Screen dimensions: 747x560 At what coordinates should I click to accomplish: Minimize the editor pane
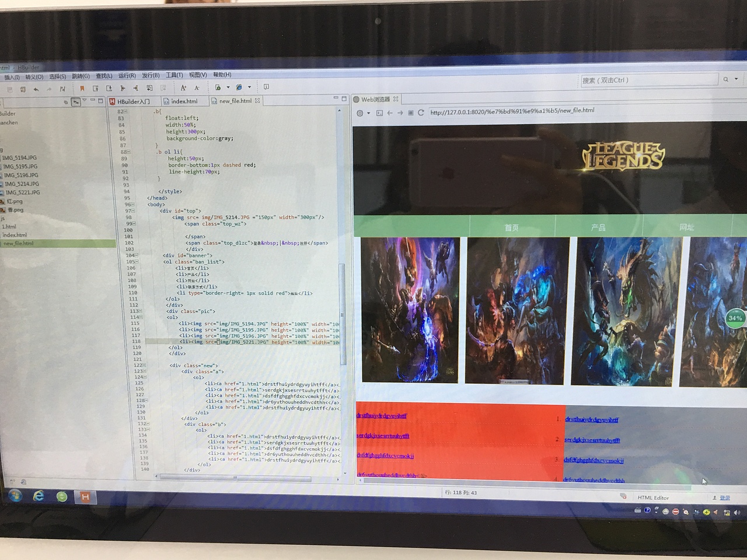tap(336, 98)
